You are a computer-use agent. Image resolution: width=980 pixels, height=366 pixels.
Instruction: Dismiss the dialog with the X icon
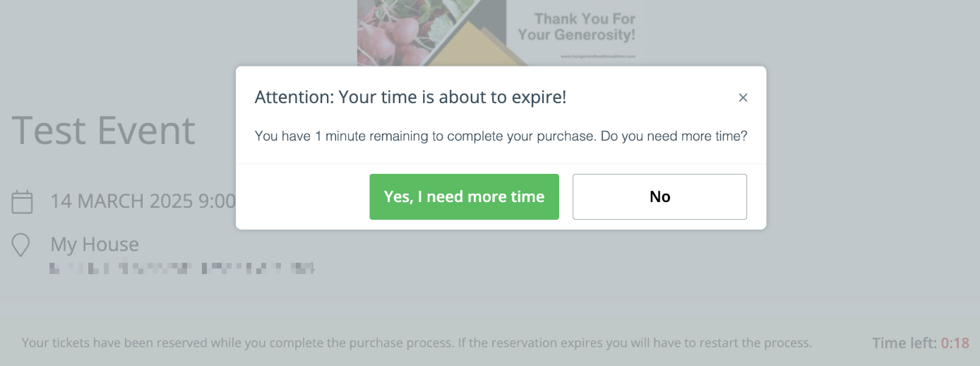(743, 98)
